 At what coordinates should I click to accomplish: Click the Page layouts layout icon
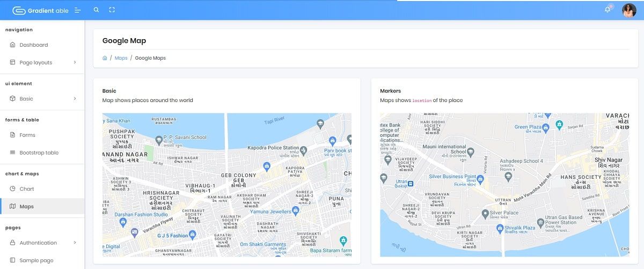13,62
